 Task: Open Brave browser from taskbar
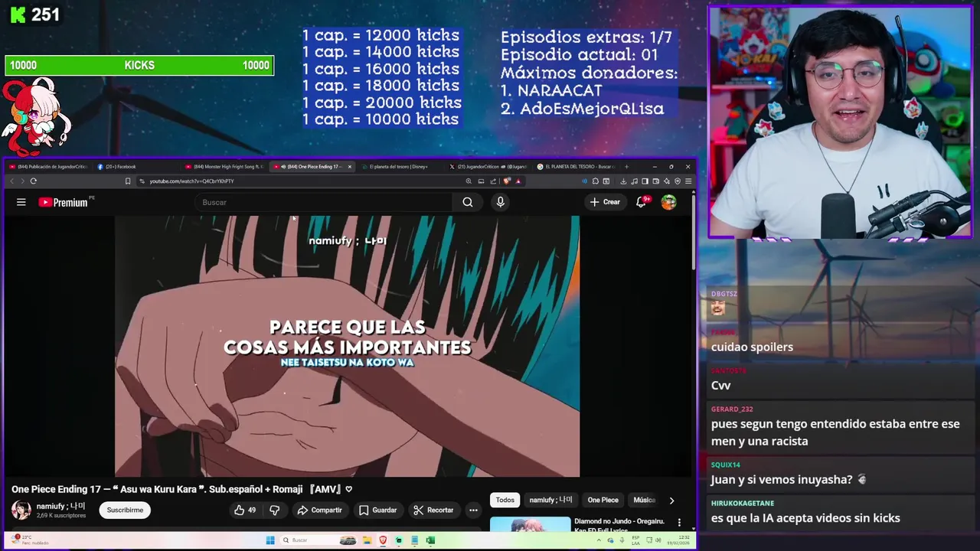pyautogui.click(x=383, y=540)
